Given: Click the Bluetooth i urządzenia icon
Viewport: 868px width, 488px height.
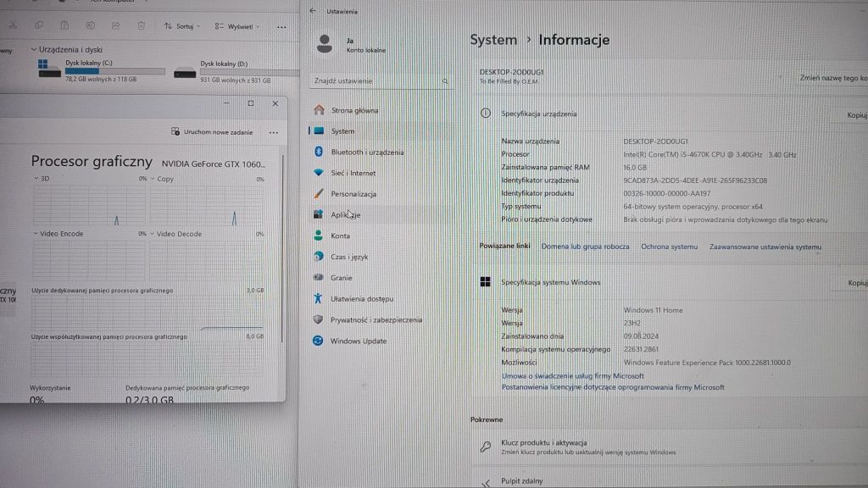Looking at the screenshot, I should [319, 152].
